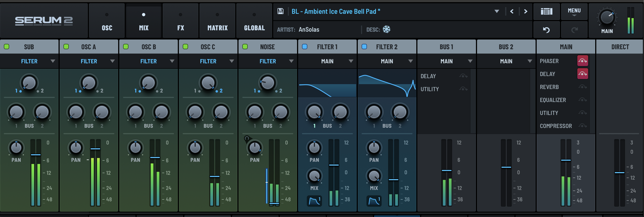The image size is (644, 217).
Task: Switch to the GLOBAL tab
Action: (254, 21)
